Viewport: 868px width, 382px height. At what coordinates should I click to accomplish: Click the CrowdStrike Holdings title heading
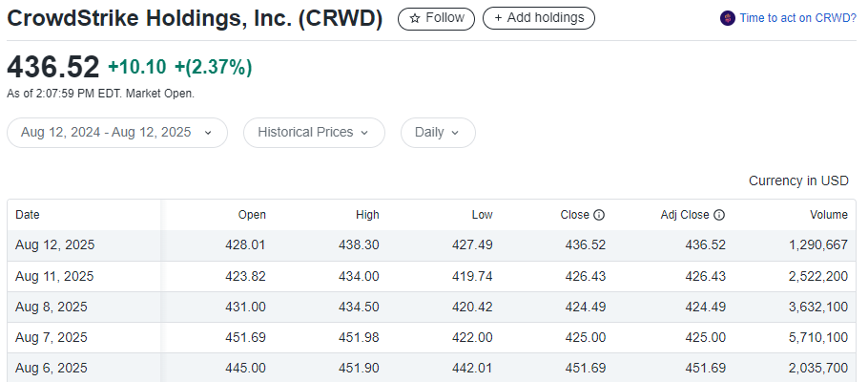pos(195,18)
